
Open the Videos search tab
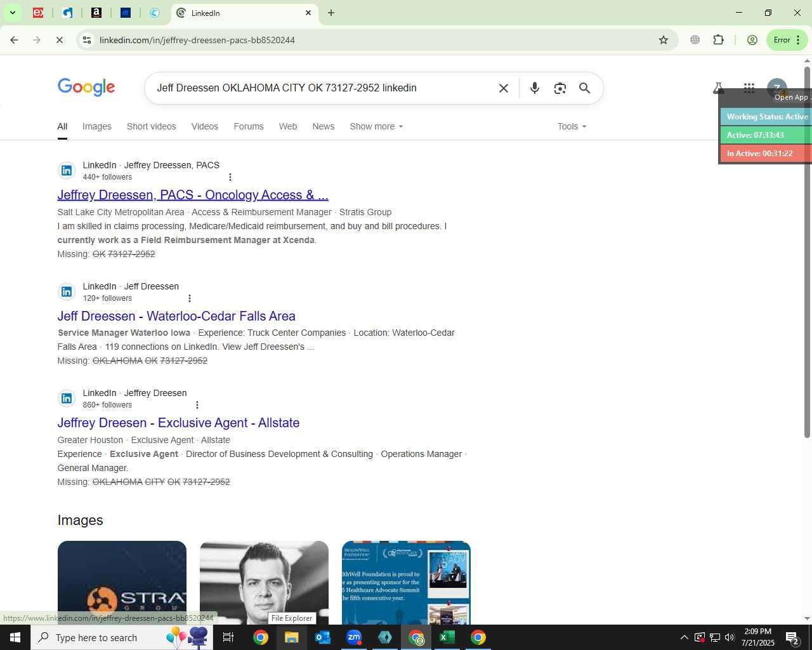205,126
